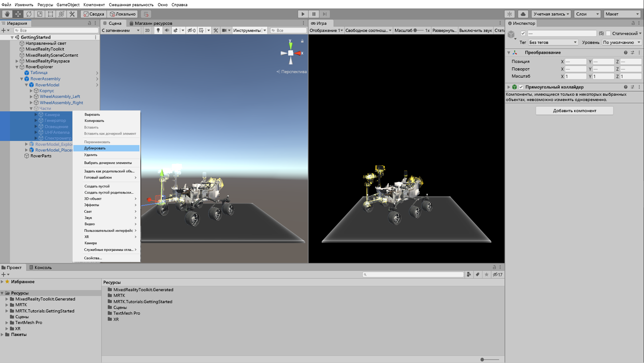Toggle Maximize on Play in Game view

click(444, 30)
